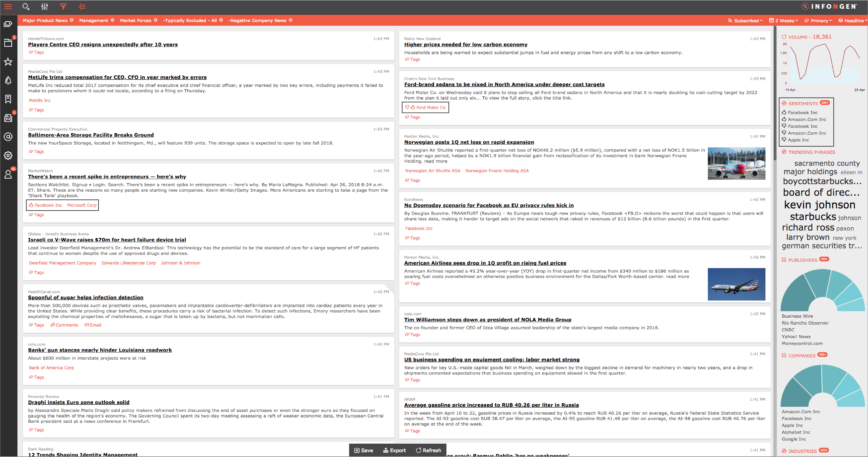Open the filter icon in top toolbar
Image resolution: width=868 pixels, height=457 pixels.
(x=63, y=7)
